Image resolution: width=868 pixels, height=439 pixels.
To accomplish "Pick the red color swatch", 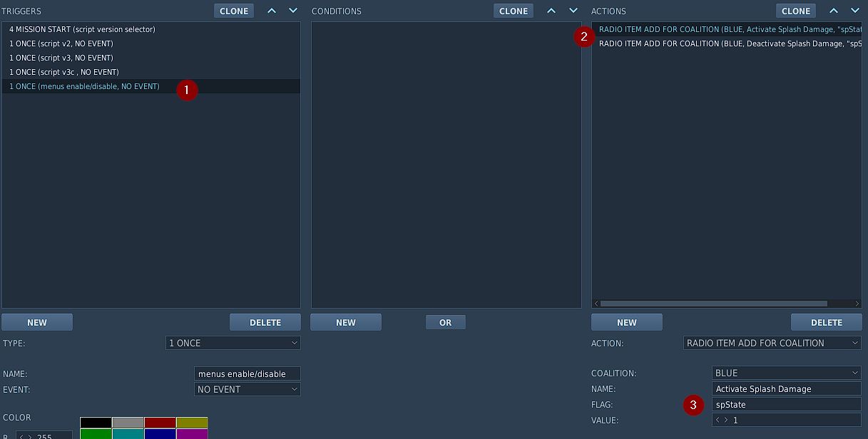I will (x=160, y=423).
